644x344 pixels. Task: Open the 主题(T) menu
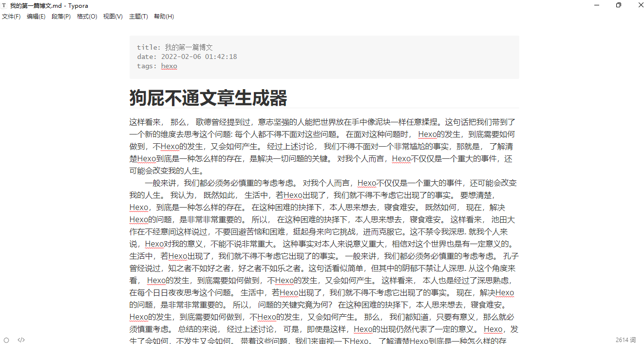[138, 17]
